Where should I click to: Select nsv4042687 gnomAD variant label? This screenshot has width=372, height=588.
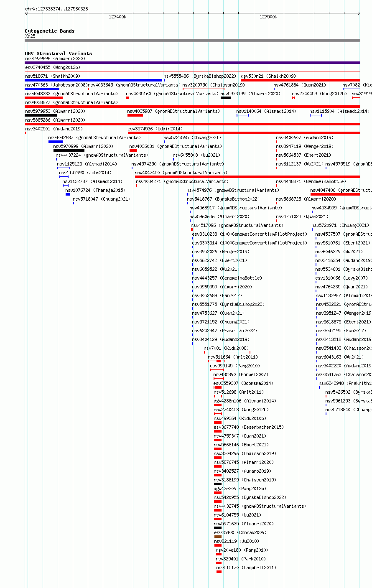tap(94, 137)
